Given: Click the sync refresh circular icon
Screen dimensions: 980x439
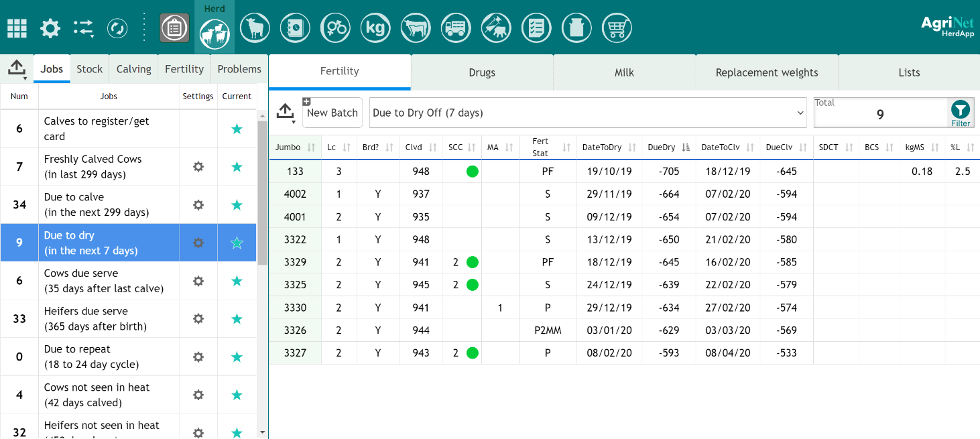Looking at the screenshot, I should pyautogui.click(x=117, y=28).
